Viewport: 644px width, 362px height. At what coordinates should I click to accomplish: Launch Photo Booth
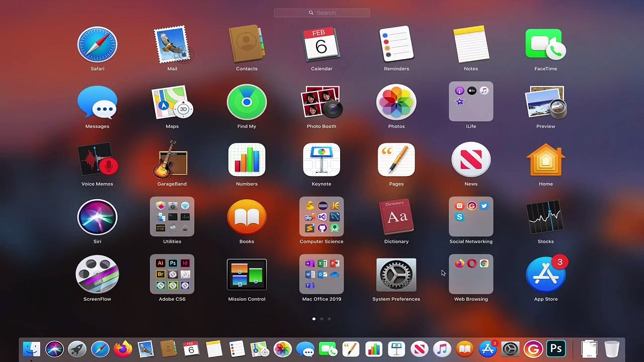coord(321,103)
